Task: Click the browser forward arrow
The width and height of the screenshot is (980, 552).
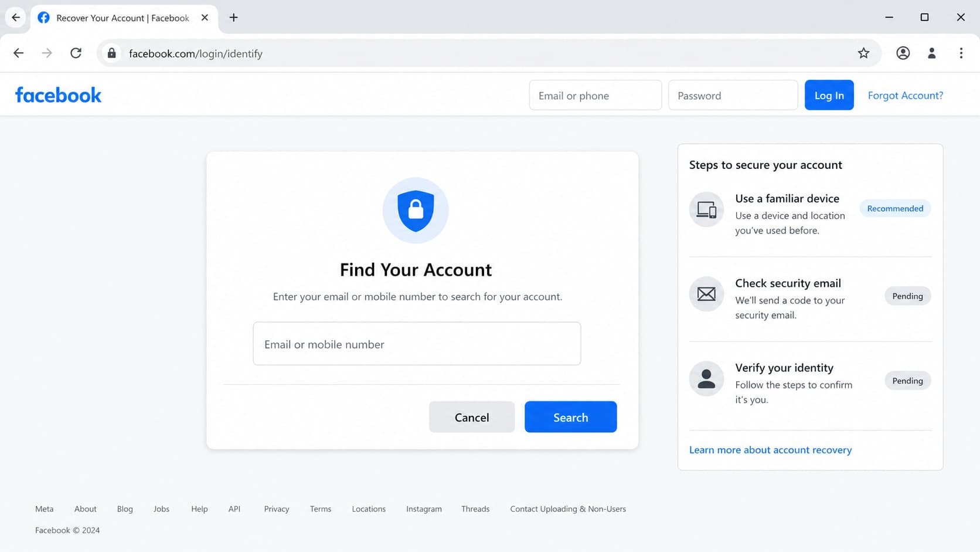Action: [47, 53]
